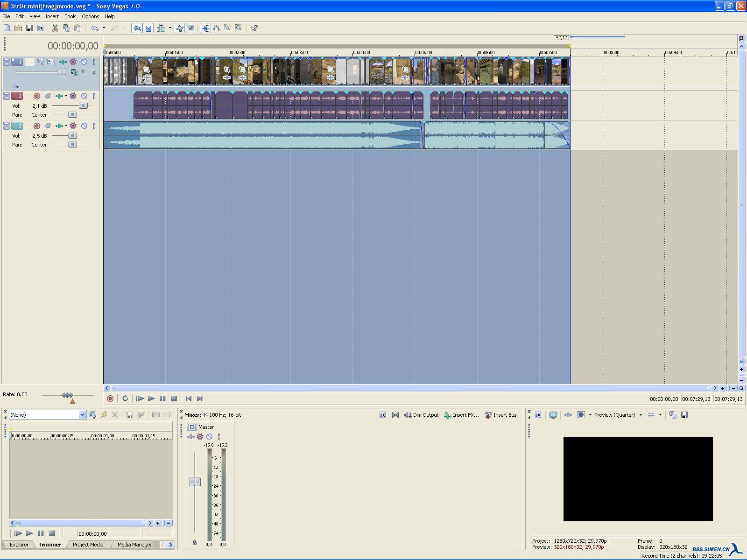Open the Undo history dropdown arrow

[104, 28]
